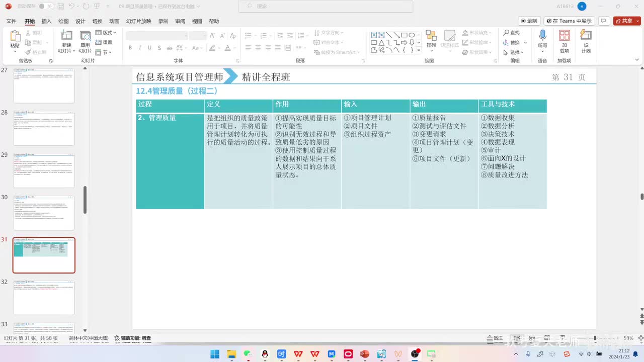Switch to the Design (设计) tab
The height and width of the screenshot is (362, 644).
pos(80,21)
